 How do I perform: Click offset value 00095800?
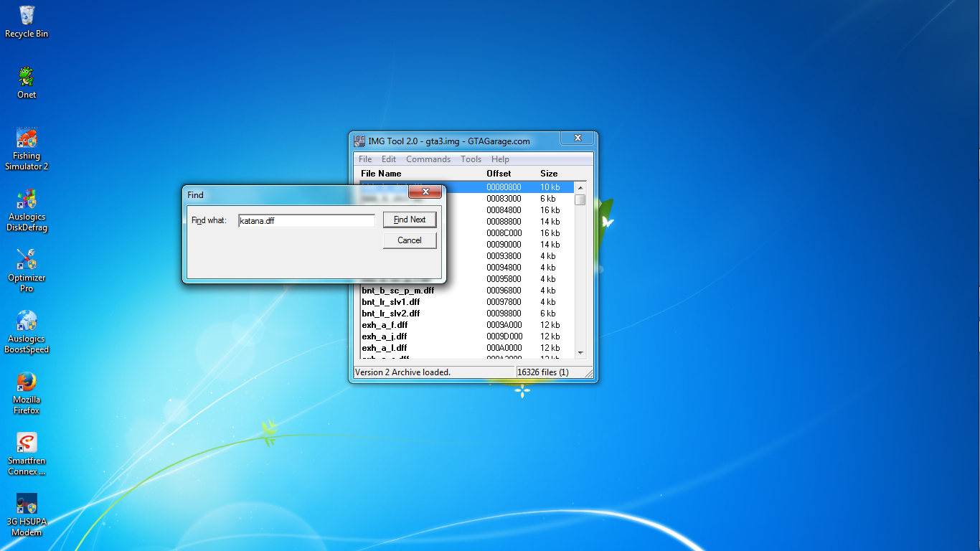504,279
